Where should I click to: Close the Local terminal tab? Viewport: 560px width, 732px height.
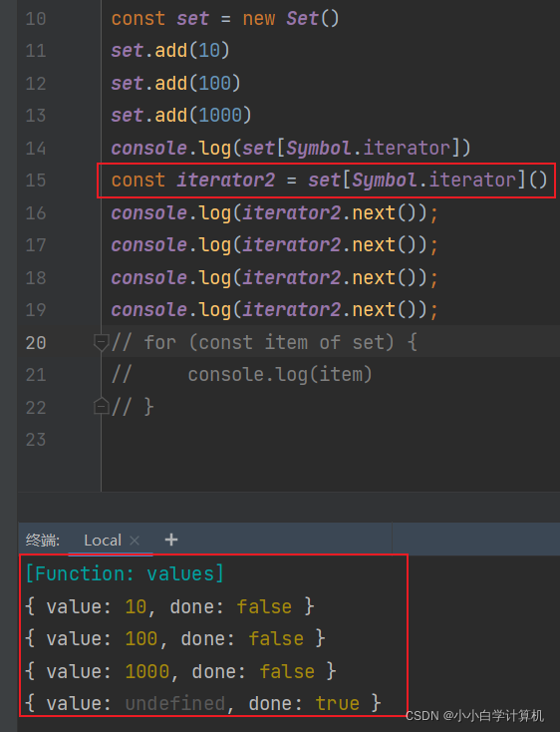(135, 541)
